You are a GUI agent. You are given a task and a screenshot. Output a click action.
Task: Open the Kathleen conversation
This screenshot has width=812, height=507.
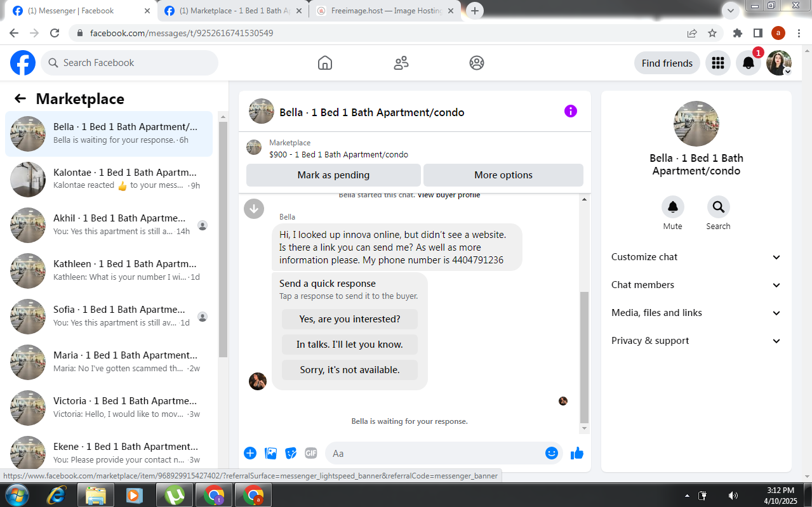(109, 271)
